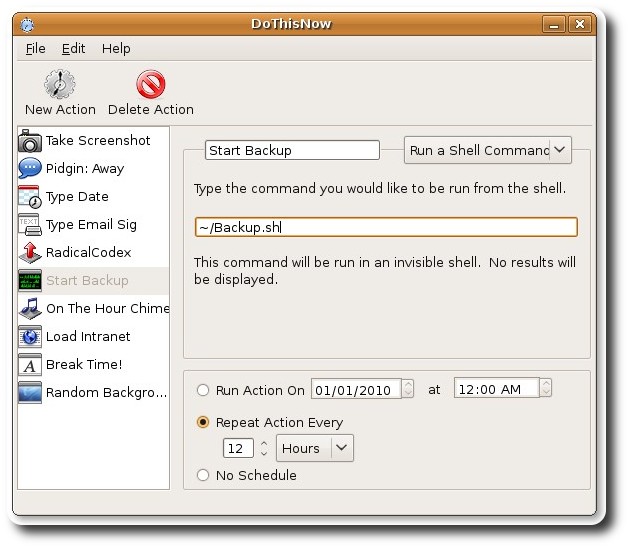Open the Hours unit dropdown
Viewport: 629px width, 548px height.
tap(314, 448)
